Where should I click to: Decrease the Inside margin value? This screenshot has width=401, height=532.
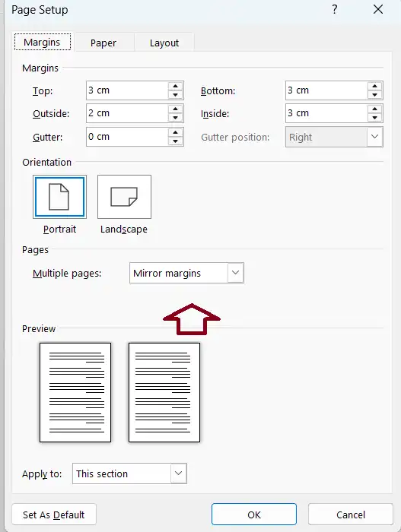374,118
